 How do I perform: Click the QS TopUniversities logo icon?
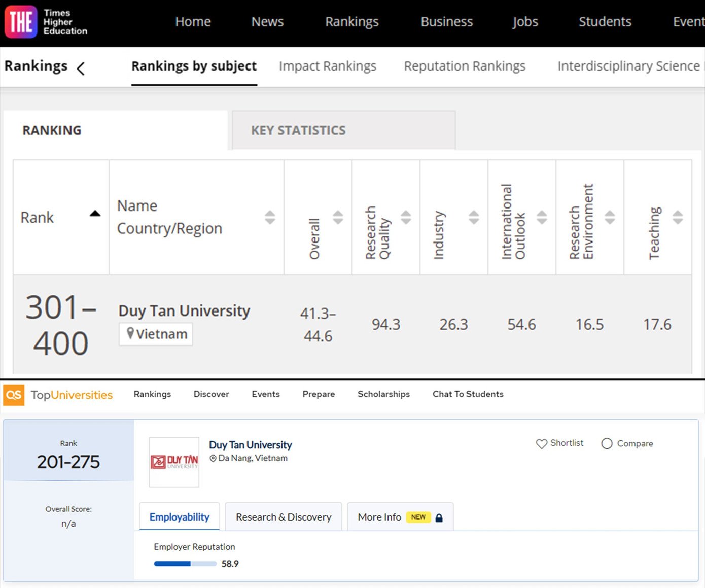(x=14, y=395)
